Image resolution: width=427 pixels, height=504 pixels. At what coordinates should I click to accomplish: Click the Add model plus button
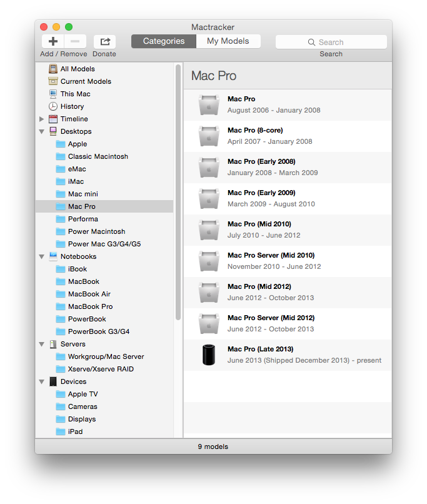coord(53,41)
